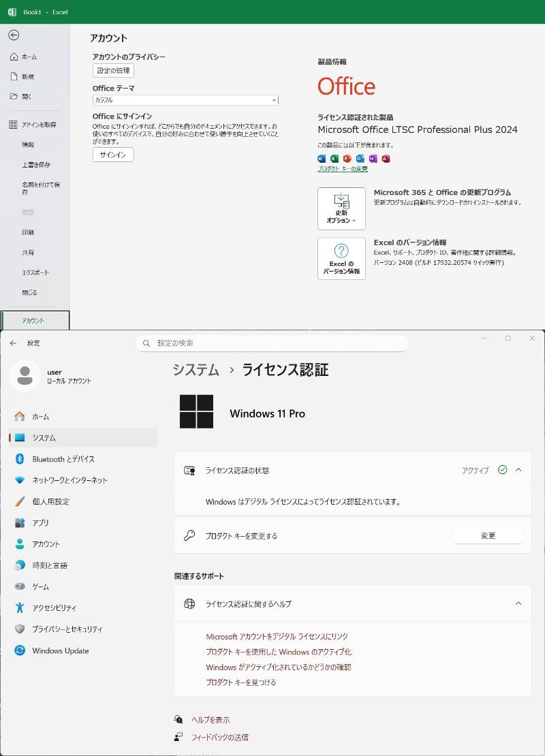Open Bluetooth とデバイス settings
The width and height of the screenshot is (545, 756).
83,459
